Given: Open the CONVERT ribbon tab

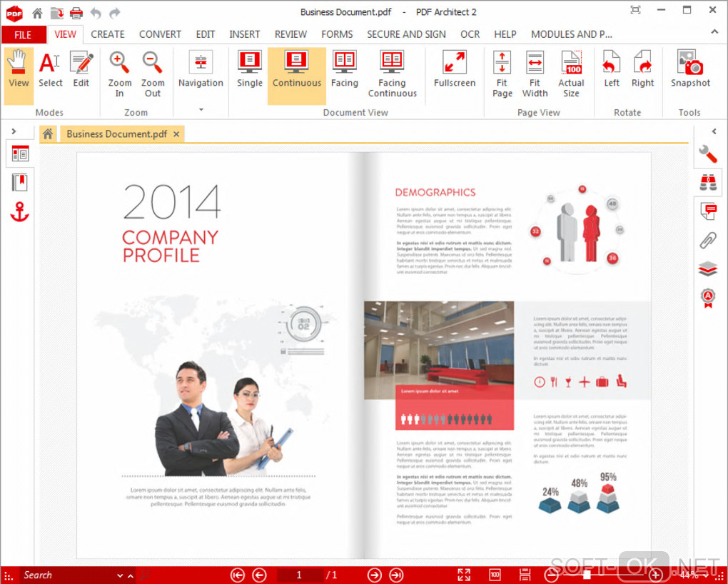Looking at the screenshot, I should coord(160,34).
